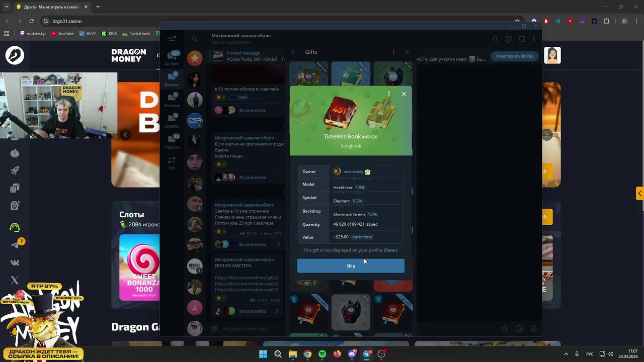Open dice game in casino sidebar
644x362 pixels.
click(x=15, y=188)
